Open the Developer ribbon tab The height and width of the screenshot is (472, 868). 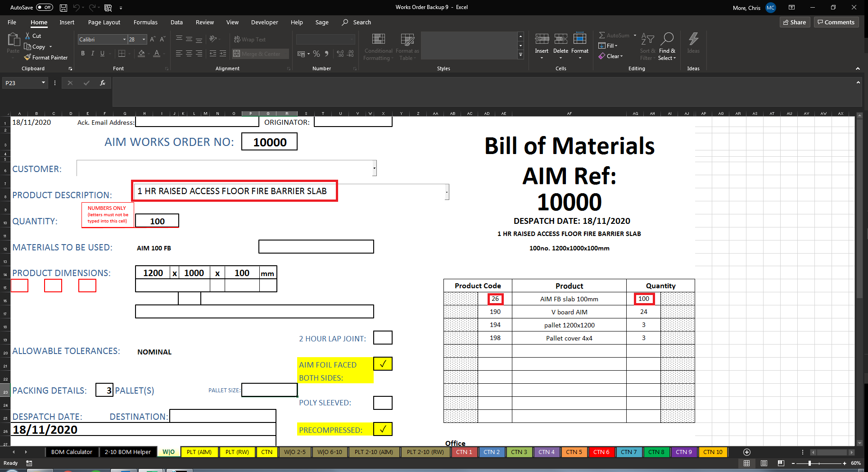click(264, 22)
